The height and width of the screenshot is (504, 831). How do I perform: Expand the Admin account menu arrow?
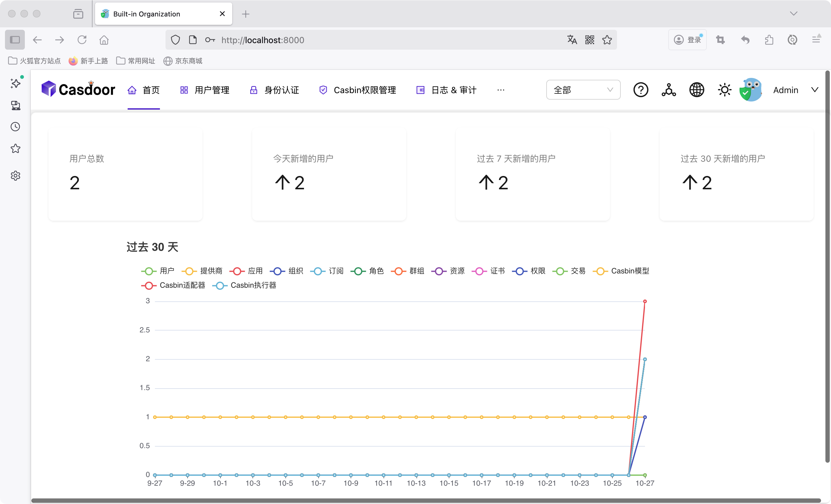[x=815, y=90]
